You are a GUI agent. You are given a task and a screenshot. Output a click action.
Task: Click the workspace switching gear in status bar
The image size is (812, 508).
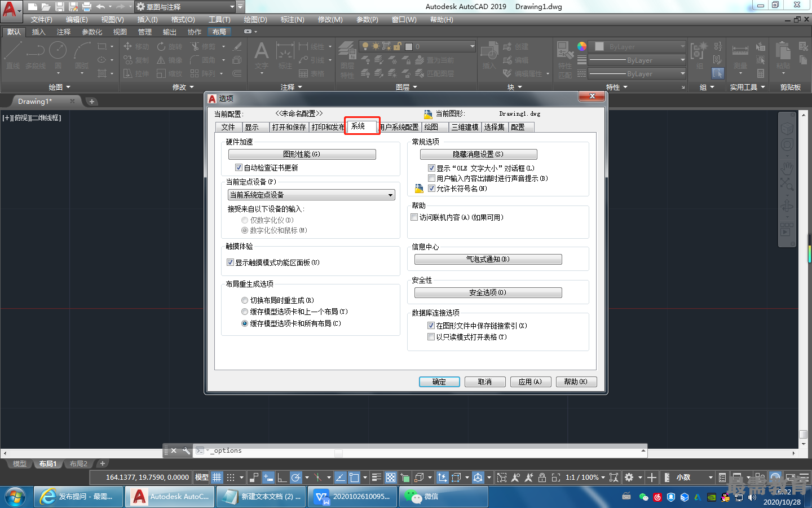click(x=629, y=478)
